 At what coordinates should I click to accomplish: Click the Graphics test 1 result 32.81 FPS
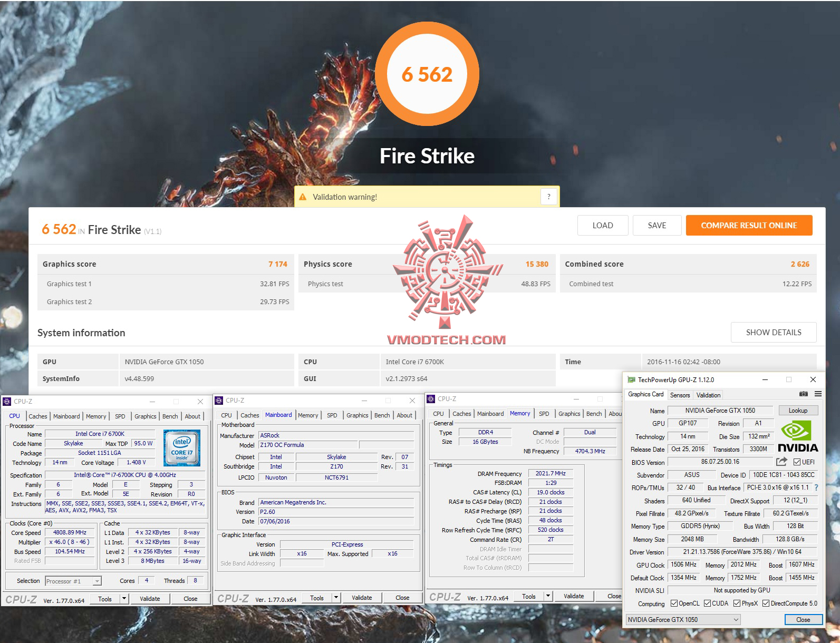(275, 284)
